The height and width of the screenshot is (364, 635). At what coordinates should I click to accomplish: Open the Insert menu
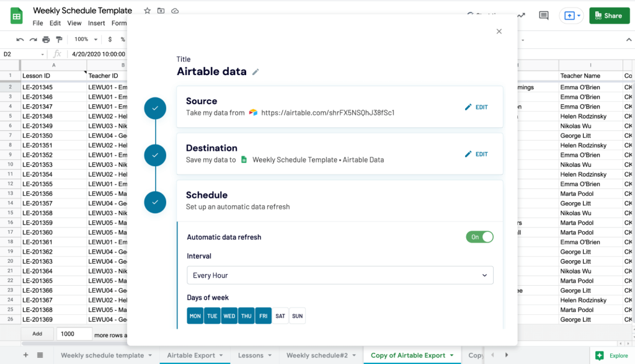coord(96,23)
